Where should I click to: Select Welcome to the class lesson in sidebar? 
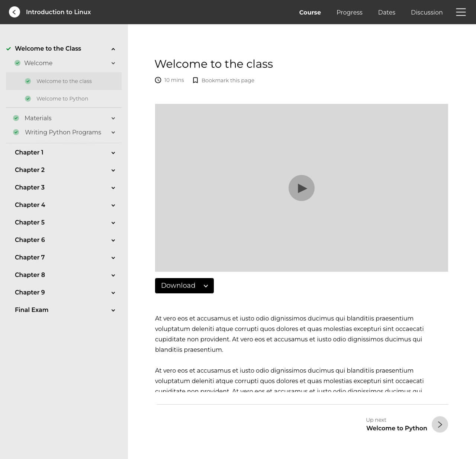click(x=64, y=81)
